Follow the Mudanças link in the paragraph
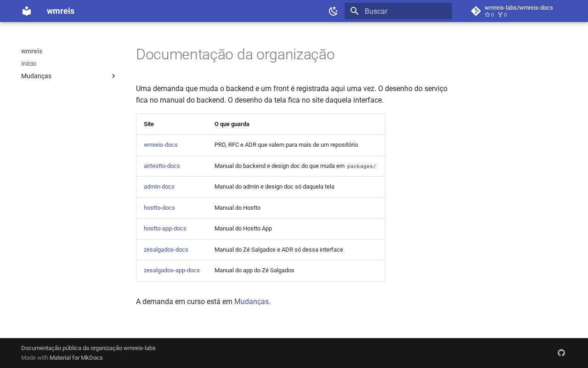Image resolution: width=588 pixels, height=368 pixels. point(251,301)
